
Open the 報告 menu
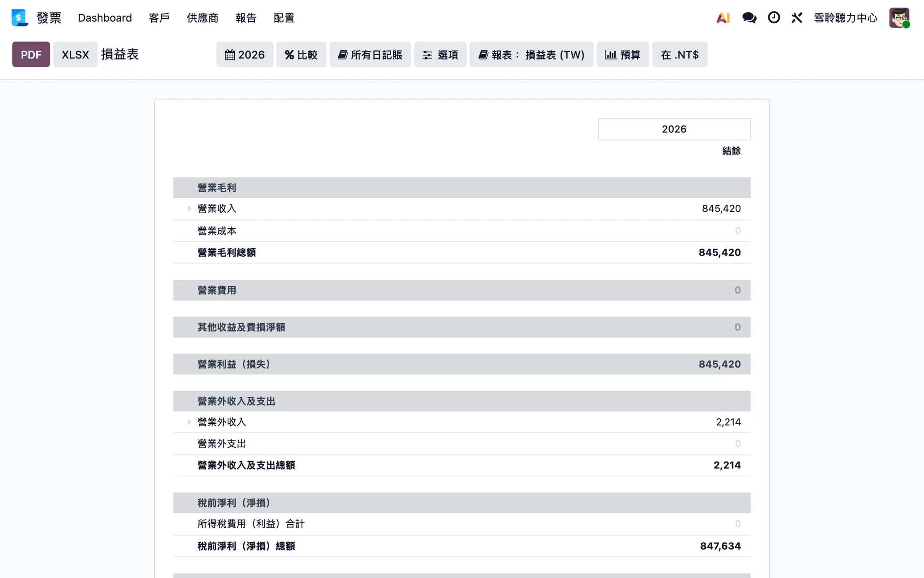tap(246, 18)
